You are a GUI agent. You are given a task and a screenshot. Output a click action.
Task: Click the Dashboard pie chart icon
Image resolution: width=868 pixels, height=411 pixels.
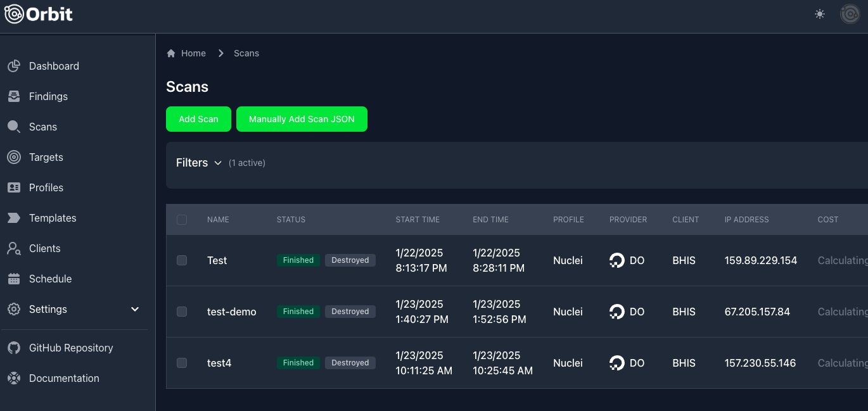click(14, 66)
